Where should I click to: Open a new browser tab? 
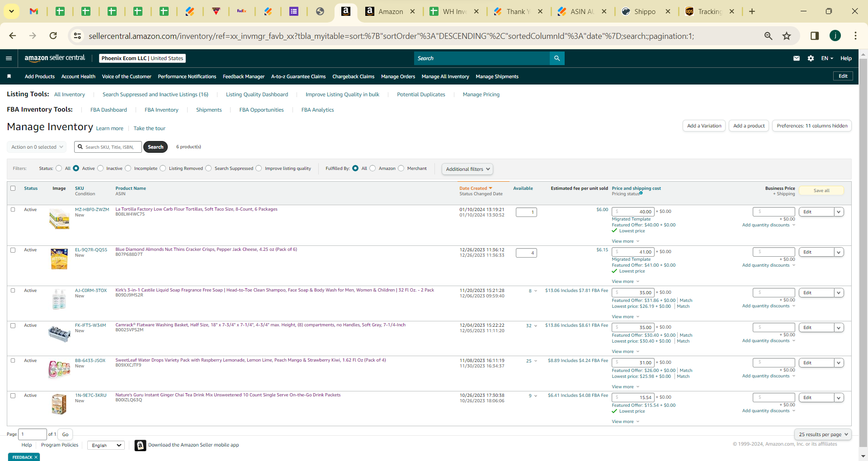752,11
